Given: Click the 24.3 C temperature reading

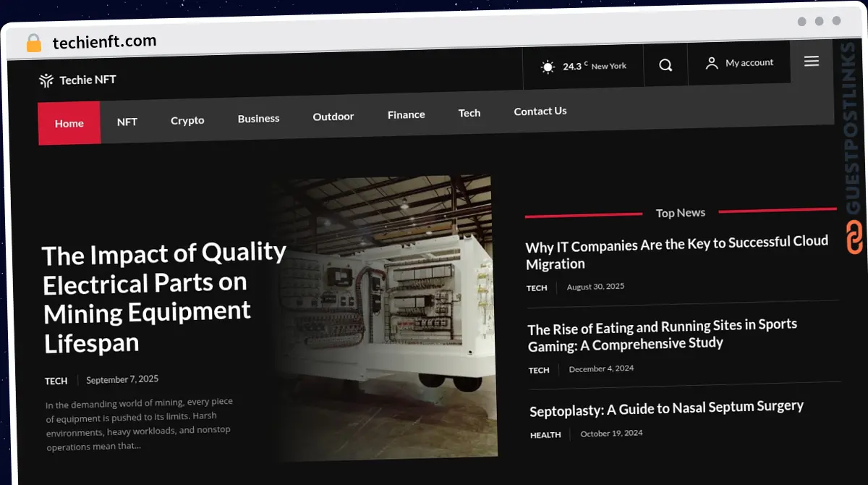Looking at the screenshot, I should [575, 66].
